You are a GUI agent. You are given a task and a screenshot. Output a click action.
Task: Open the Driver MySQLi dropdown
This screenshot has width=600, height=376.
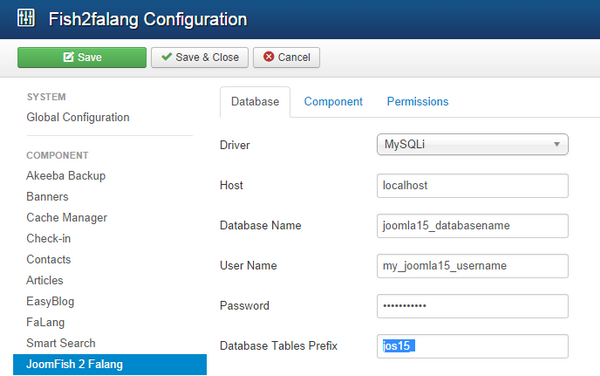473,144
